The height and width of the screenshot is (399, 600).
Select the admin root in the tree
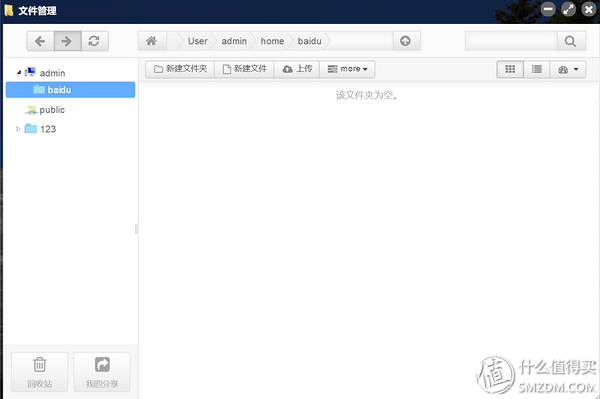click(45, 73)
